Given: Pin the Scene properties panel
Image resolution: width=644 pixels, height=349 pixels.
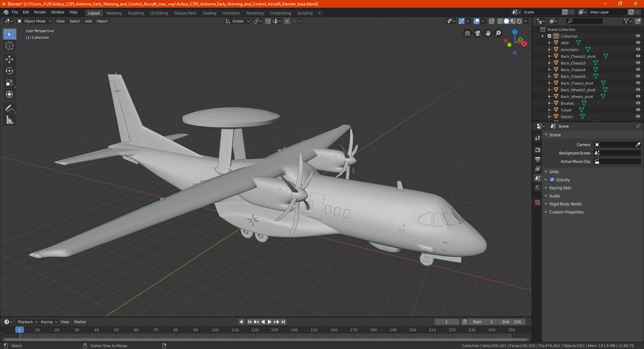Looking at the screenshot, I should pos(638,126).
